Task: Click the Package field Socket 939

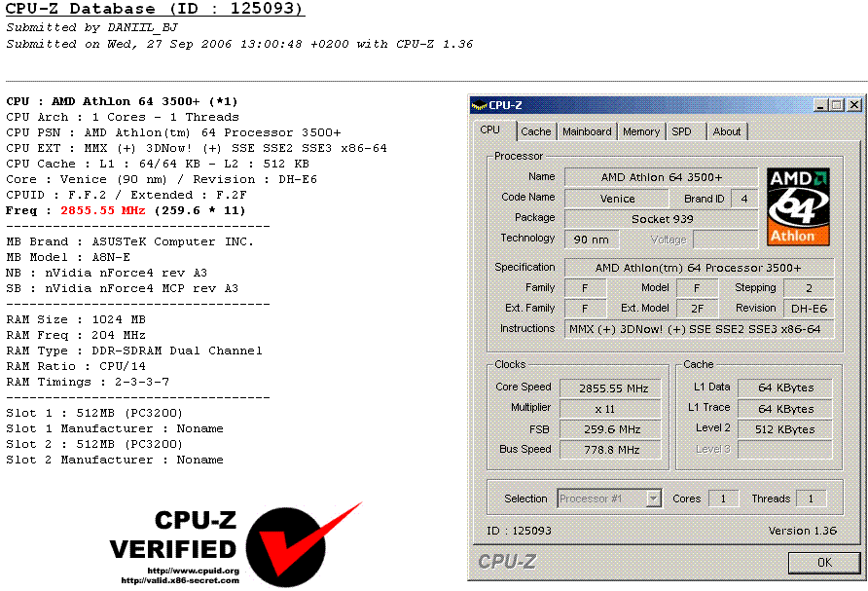Action: (x=661, y=219)
